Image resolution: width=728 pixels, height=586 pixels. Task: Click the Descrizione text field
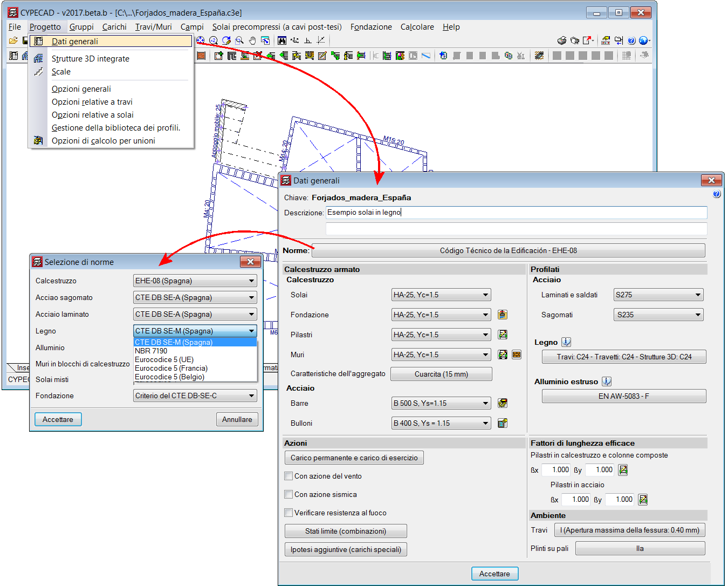517,213
